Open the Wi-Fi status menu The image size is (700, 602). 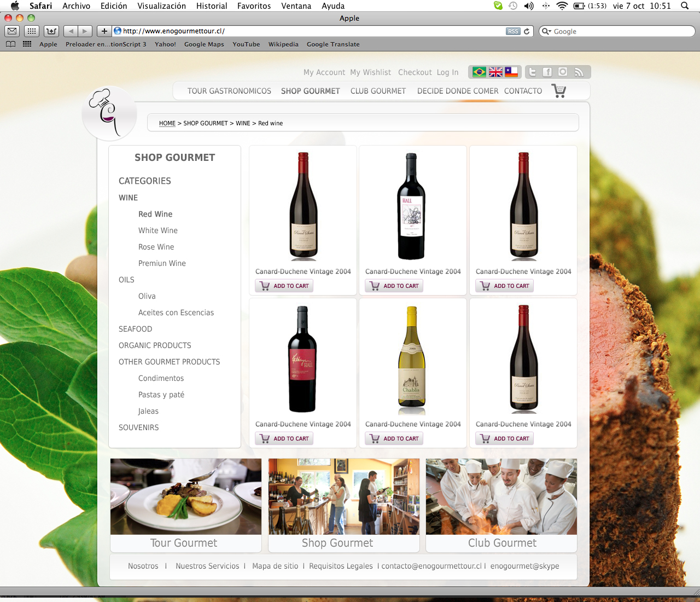[562, 5]
